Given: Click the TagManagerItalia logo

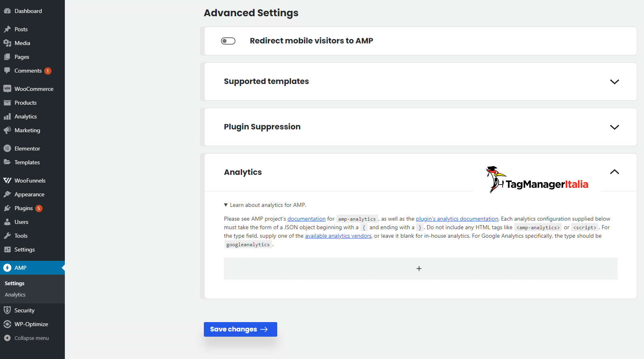Looking at the screenshot, I should 537,179.
